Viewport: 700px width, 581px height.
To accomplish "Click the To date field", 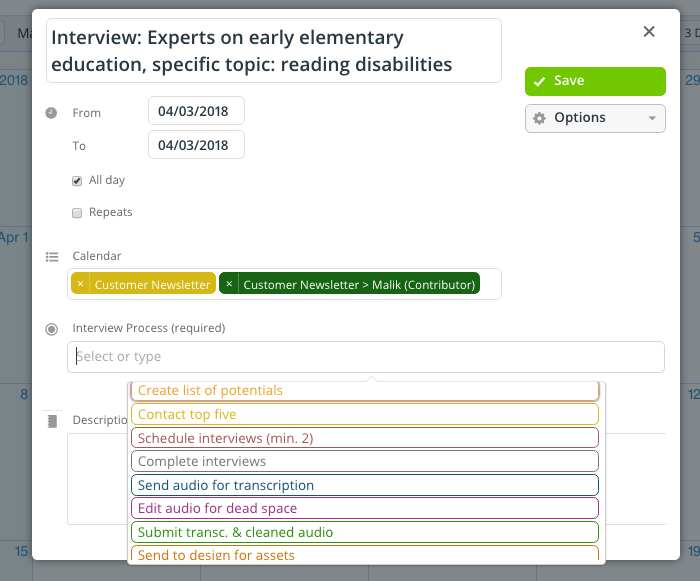I will click(196, 145).
